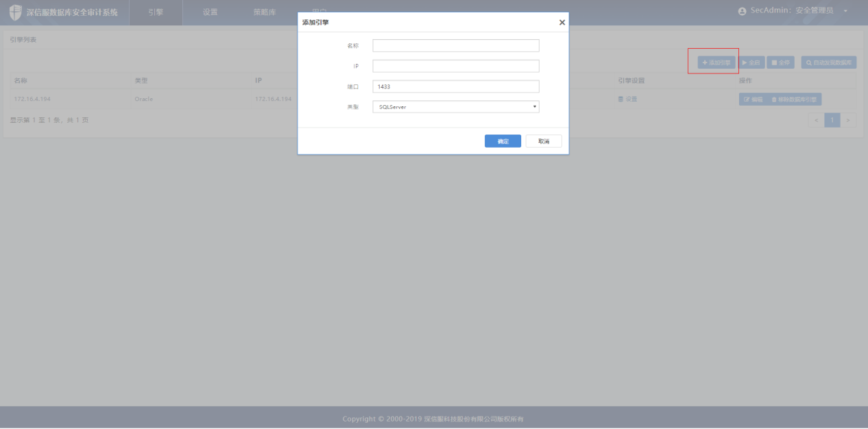
Task: Open the 引擎 navigation tab
Action: click(x=156, y=12)
